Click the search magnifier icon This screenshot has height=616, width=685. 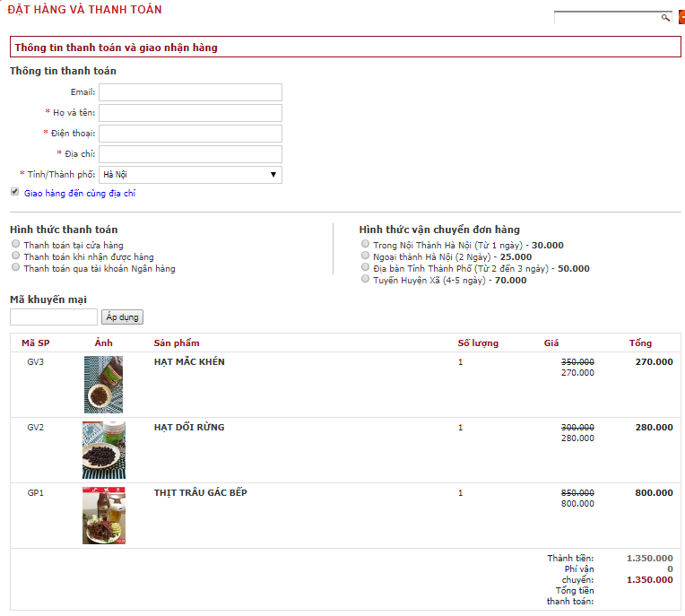pos(665,17)
